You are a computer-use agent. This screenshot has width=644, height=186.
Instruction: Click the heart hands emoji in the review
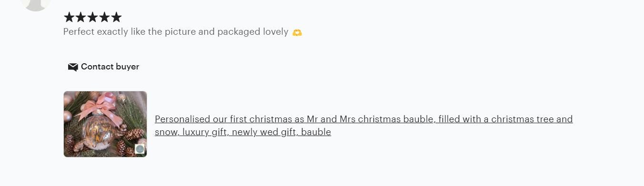coord(297,32)
